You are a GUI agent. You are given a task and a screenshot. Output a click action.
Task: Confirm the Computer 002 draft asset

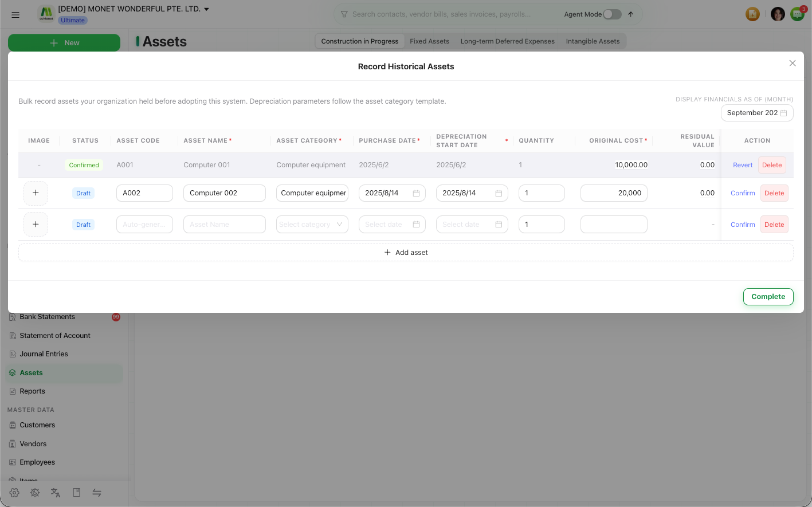(743, 193)
